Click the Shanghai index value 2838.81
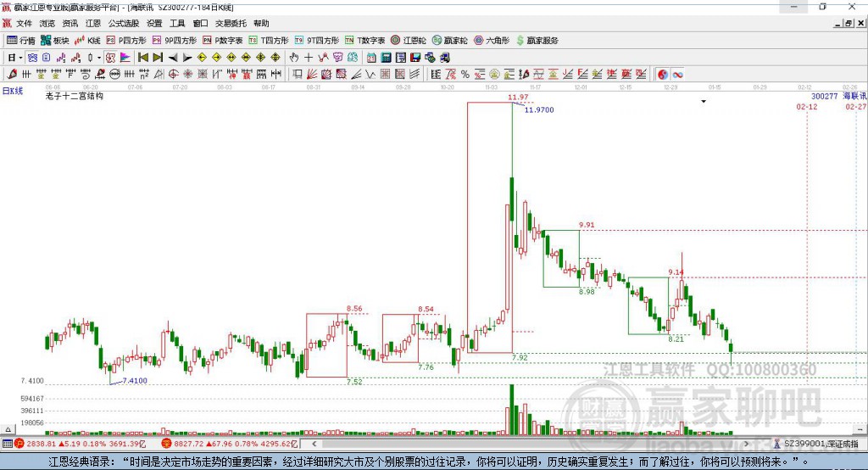This screenshot has width=868, height=470. 41,444
